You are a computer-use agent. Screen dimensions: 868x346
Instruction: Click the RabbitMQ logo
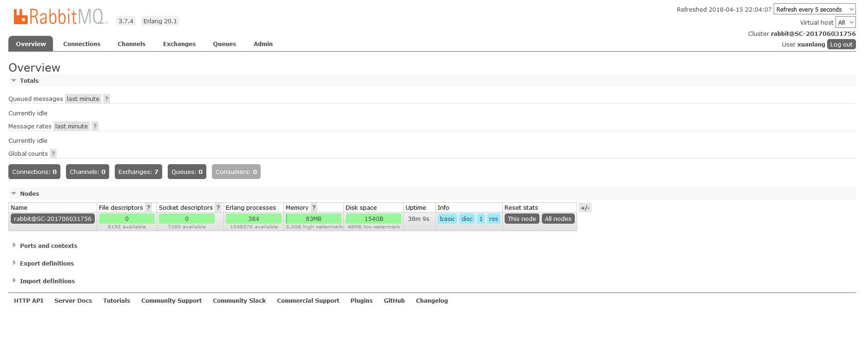(x=60, y=17)
